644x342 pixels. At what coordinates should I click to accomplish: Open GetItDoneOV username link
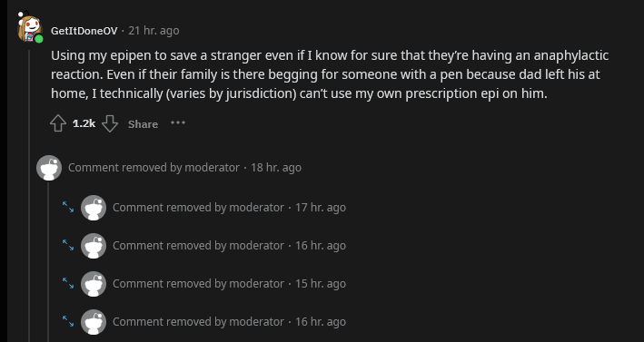tap(84, 31)
